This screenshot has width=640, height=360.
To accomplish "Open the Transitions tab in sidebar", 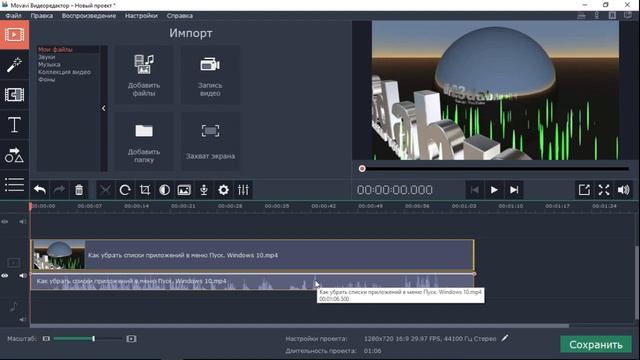I will [14, 95].
